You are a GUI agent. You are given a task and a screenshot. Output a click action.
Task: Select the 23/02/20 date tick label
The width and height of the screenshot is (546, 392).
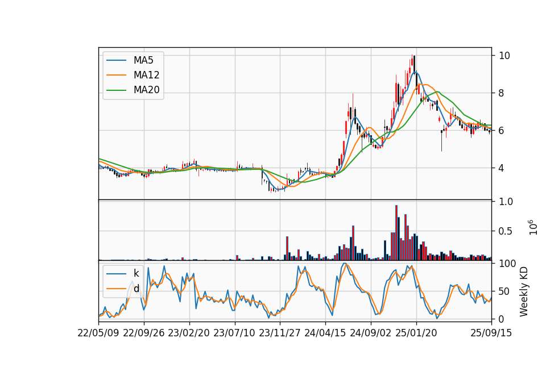pos(189,333)
